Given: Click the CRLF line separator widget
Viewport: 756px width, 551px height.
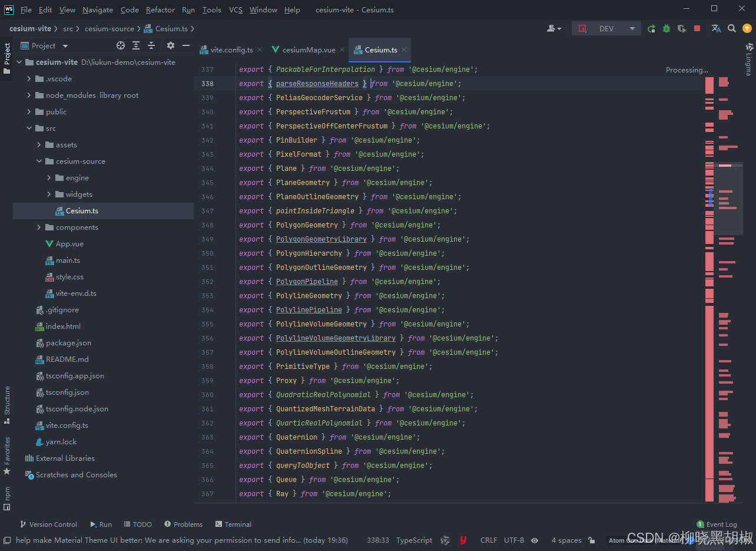Looking at the screenshot, I should pos(489,540).
